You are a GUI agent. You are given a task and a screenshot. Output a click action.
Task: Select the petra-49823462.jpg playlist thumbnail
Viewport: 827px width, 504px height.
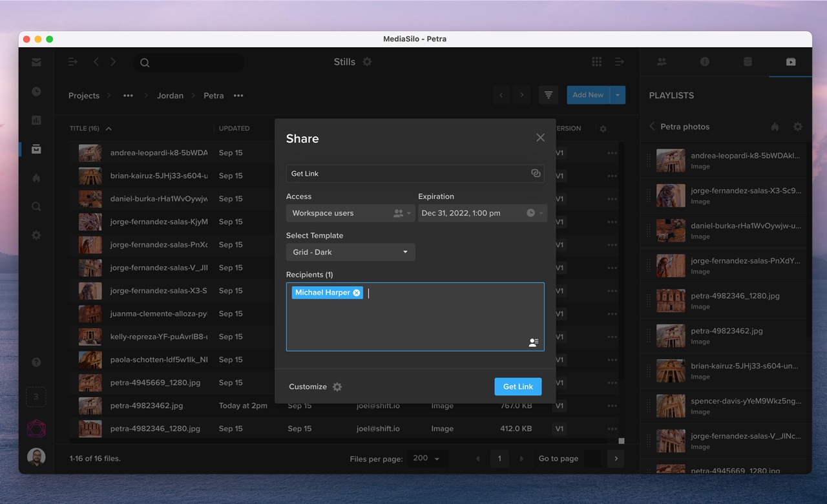671,336
